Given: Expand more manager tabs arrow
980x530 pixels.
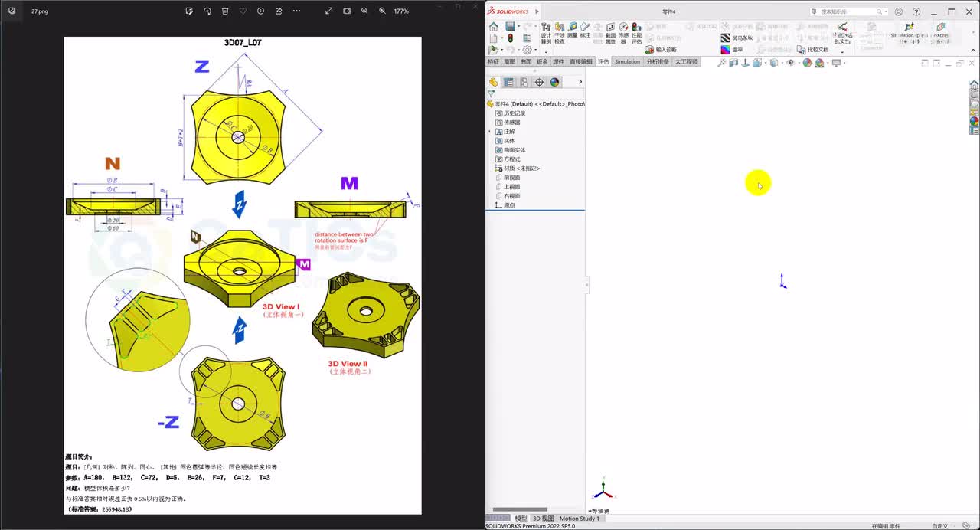Looking at the screenshot, I should click(580, 82).
